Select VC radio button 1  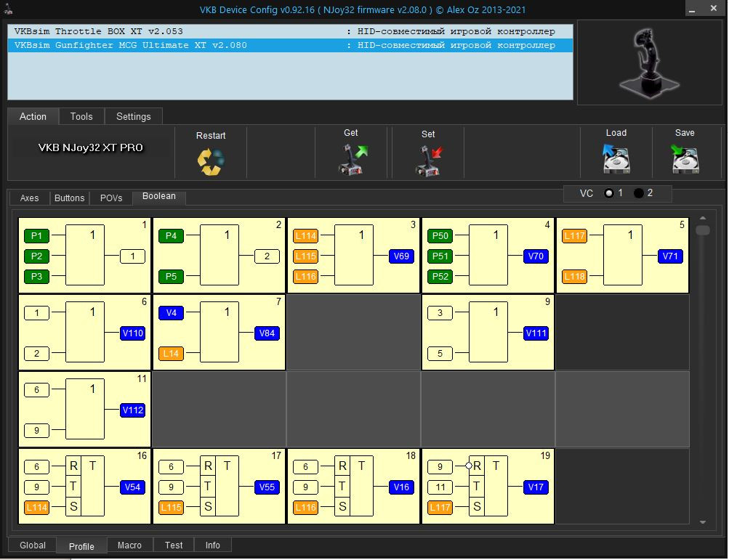(608, 193)
